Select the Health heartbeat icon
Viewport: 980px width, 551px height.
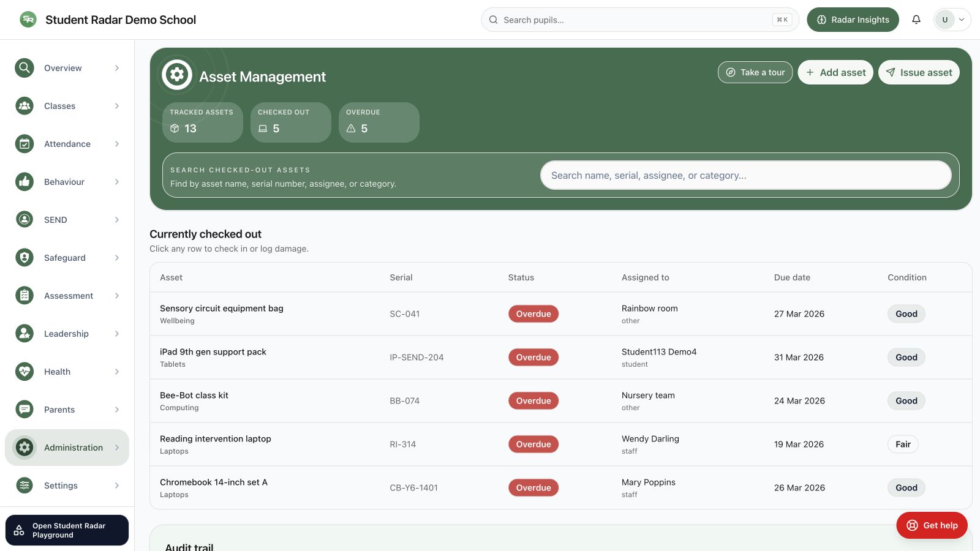(x=24, y=372)
